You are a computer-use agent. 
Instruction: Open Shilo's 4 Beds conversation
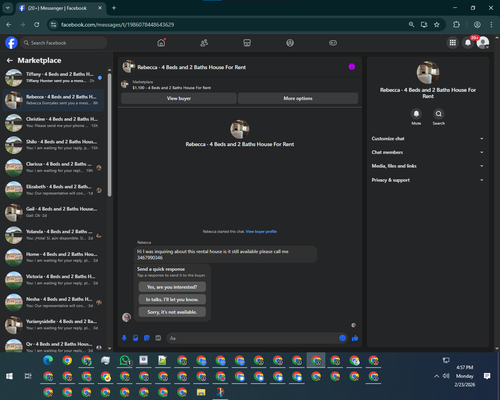pyautogui.click(x=54, y=145)
